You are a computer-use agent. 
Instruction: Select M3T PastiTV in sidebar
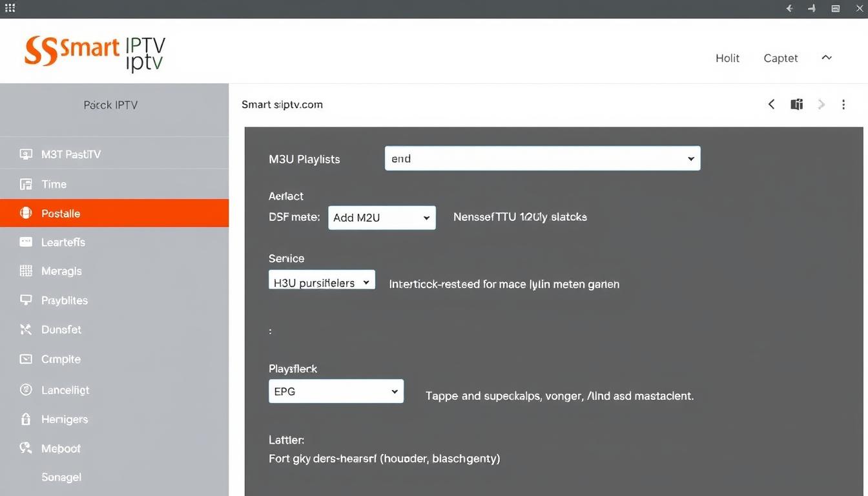click(x=114, y=154)
